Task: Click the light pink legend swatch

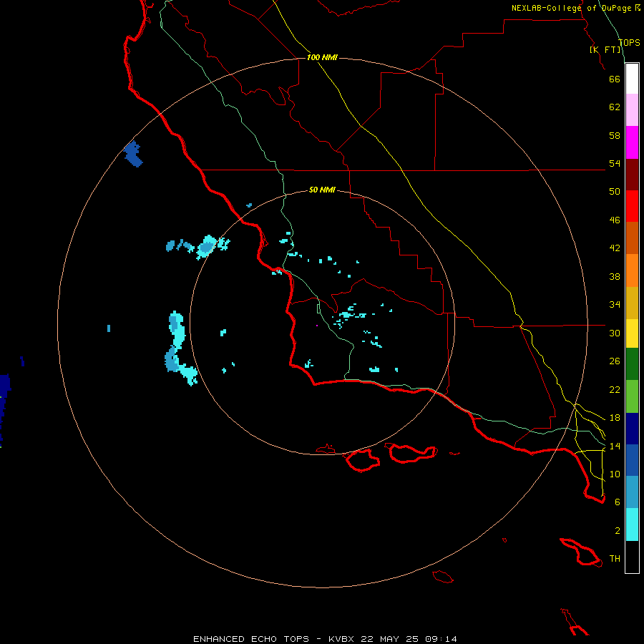Action: (x=632, y=110)
